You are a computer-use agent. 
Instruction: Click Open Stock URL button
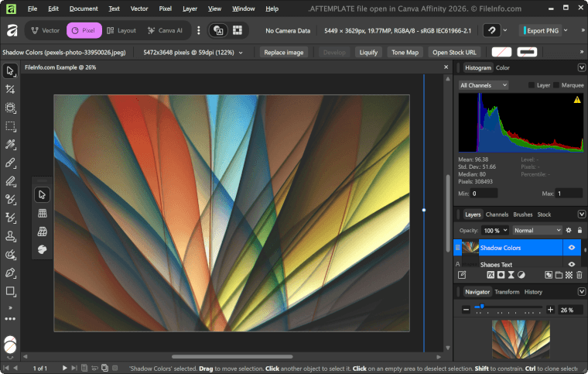(x=454, y=53)
